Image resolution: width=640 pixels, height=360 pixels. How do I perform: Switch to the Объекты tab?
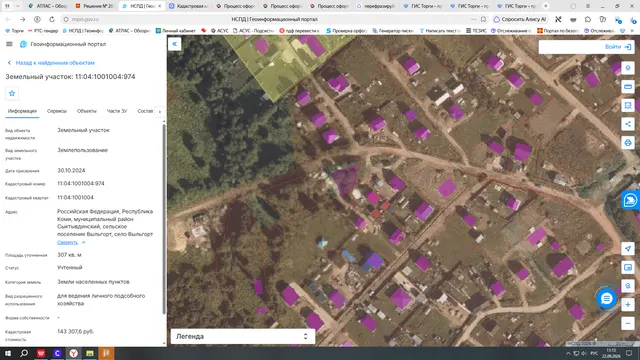click(x=87, y=111)
